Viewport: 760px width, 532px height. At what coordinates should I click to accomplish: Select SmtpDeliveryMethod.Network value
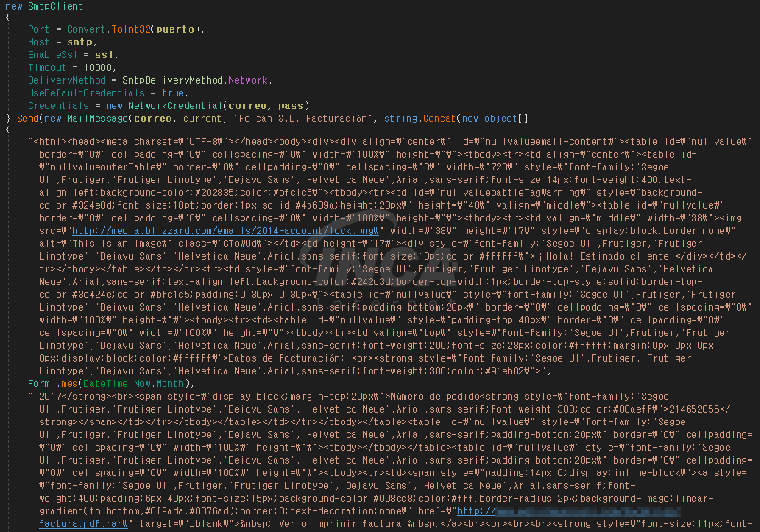[x=195, y=80]
